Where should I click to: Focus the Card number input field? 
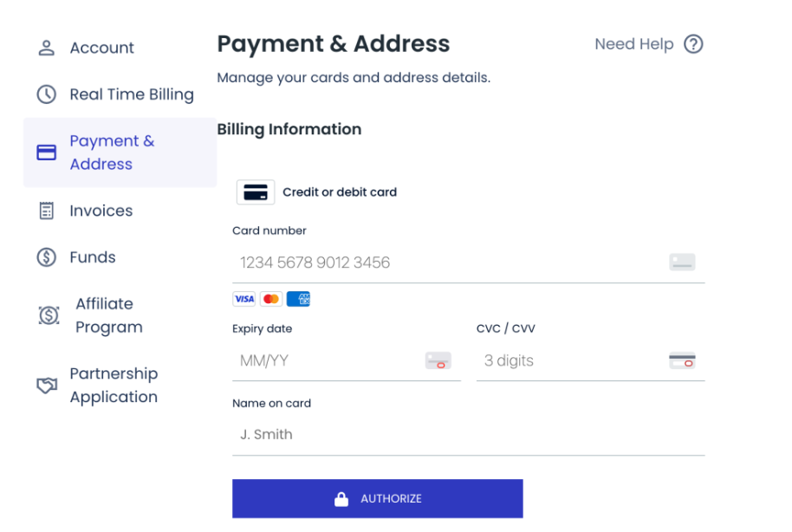451,263
